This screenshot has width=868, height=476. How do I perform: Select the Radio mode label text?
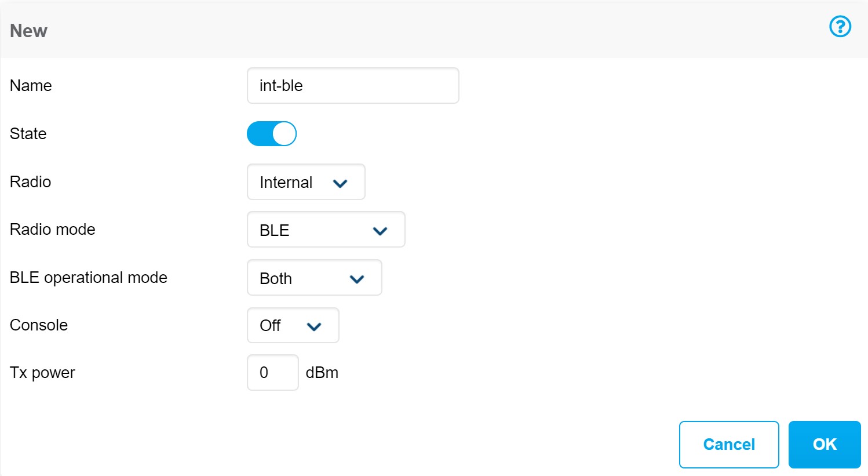[x=52, y=230]
